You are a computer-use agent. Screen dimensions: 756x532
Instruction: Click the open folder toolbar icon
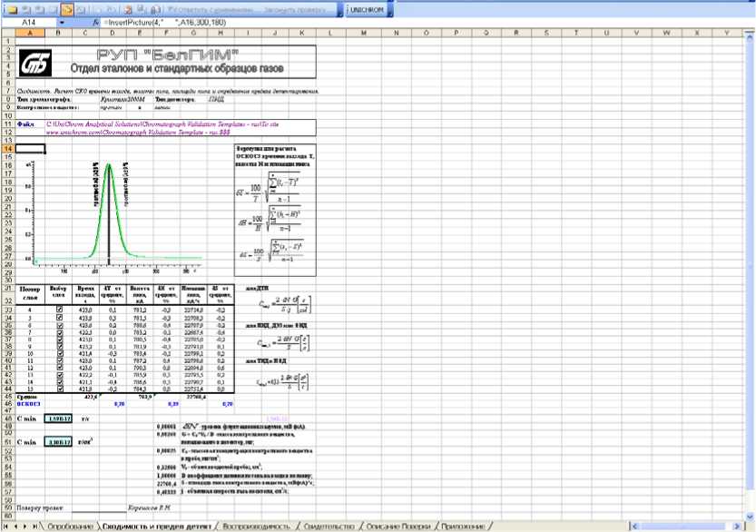[12, 9]
